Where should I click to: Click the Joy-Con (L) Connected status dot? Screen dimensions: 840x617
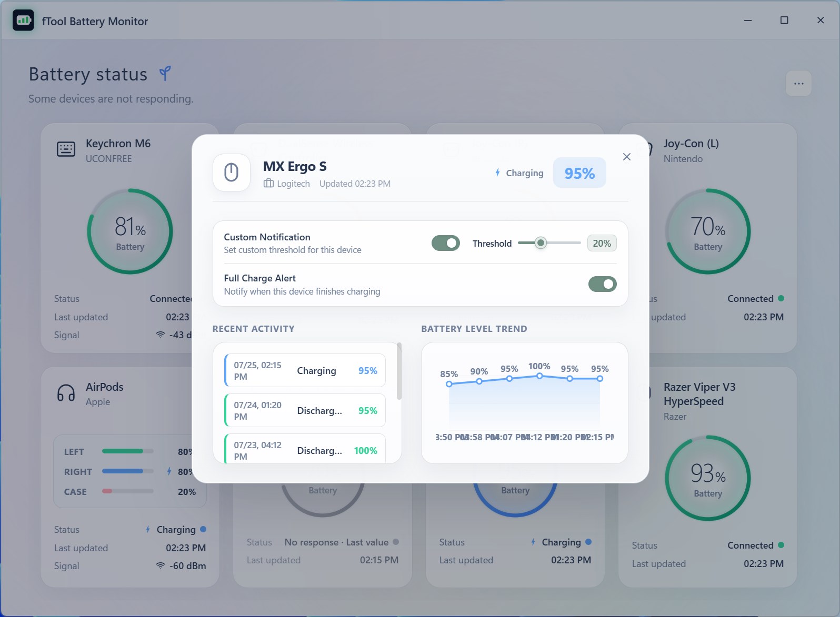pos(781,298)
